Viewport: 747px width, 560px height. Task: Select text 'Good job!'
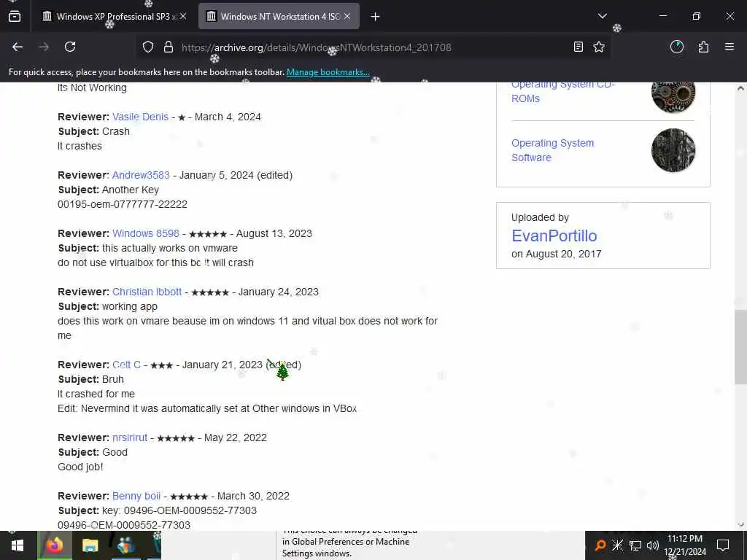[x=80, y=467]
